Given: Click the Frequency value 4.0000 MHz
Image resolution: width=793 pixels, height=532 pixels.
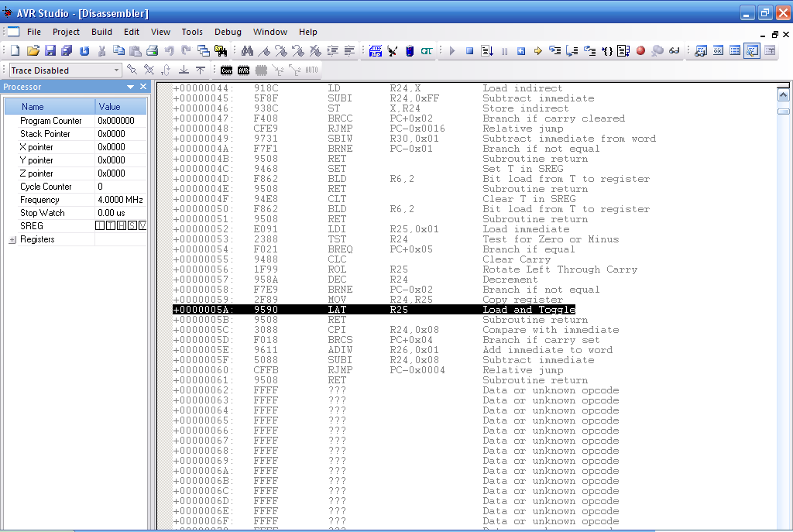Looking at the screenshot, I should coord(120,200).
